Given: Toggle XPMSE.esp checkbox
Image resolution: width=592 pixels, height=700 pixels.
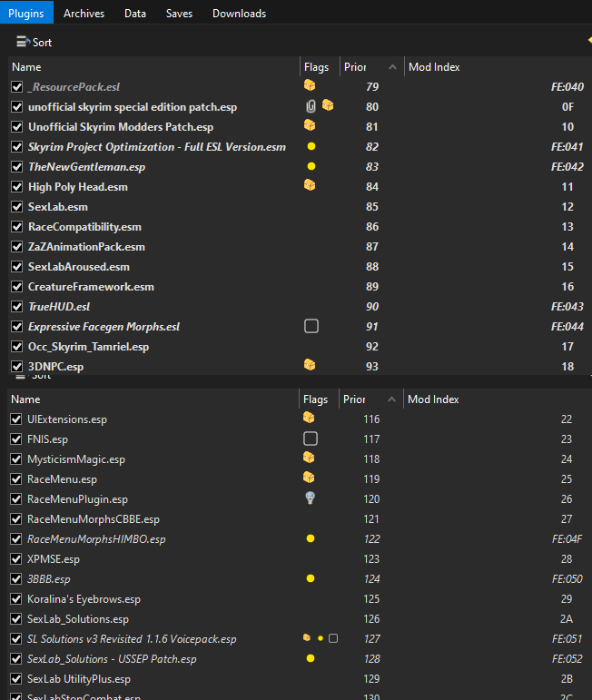Looking at the screenshot, I should tap(16, 559).
